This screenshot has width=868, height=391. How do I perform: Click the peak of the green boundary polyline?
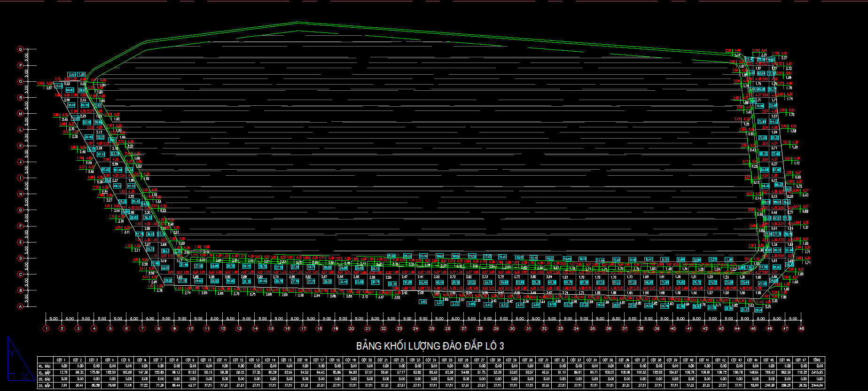pyautogui.click(x=298, y=22)
